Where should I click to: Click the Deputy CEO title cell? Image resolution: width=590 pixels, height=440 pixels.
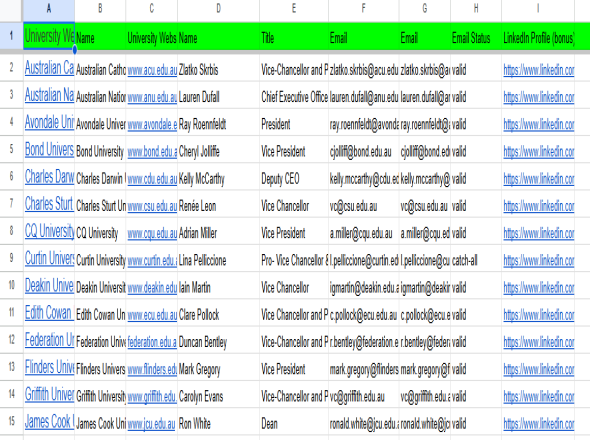click(294, 177)
